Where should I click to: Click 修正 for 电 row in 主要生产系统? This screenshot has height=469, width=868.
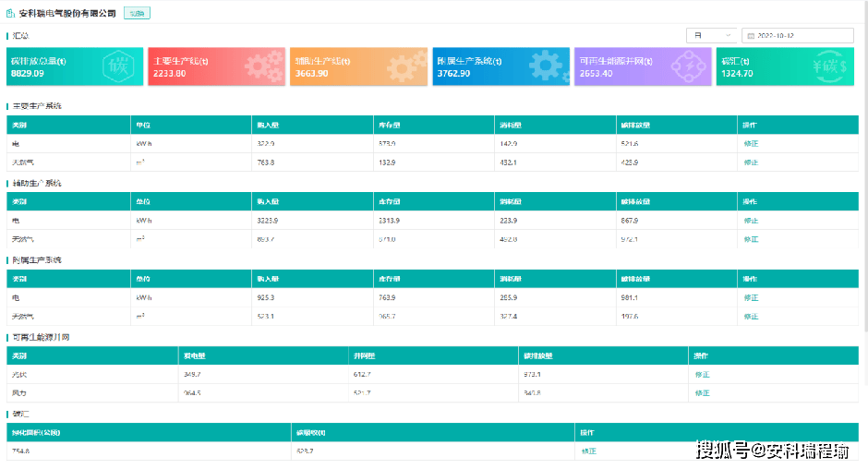[x=751, y=143]
